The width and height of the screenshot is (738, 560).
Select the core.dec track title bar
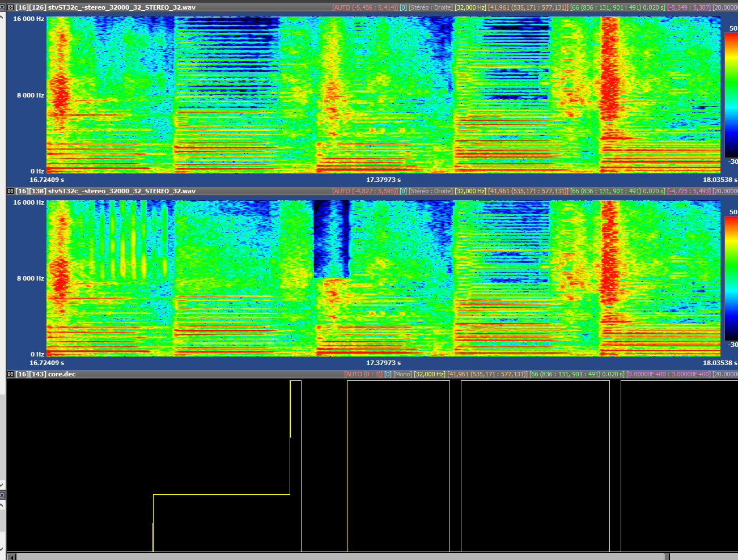pyautogui.click(x=62, y=374)
